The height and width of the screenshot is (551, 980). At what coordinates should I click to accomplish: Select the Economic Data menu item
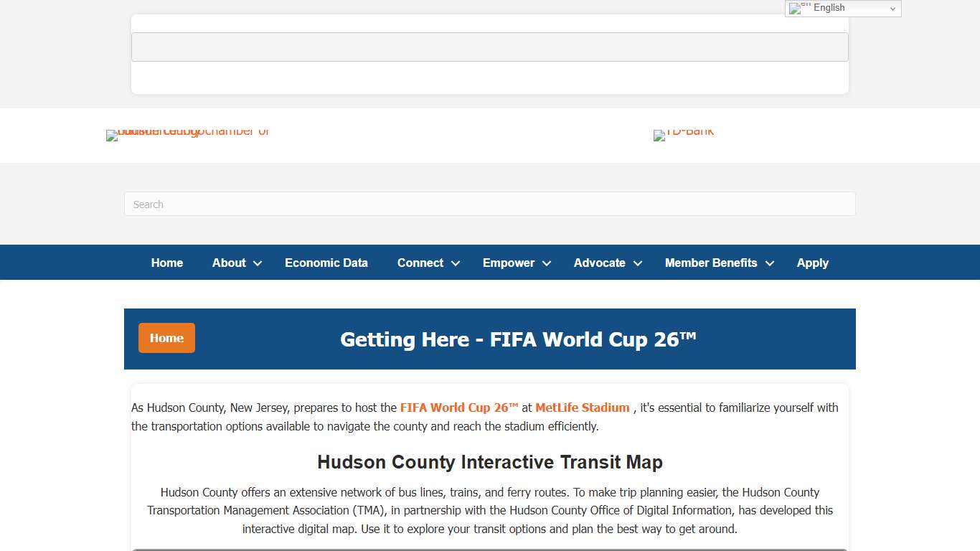[x=326, y=263]
